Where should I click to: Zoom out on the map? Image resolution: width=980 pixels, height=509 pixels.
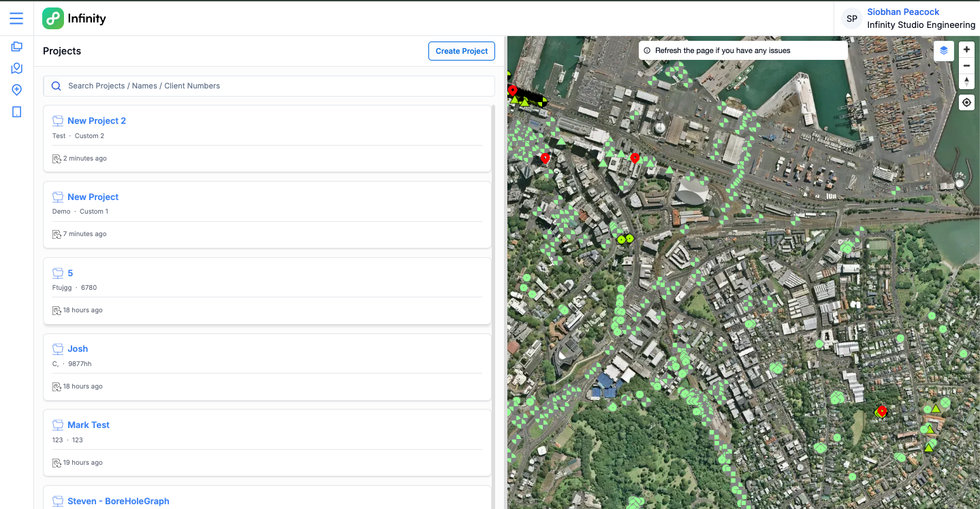point(966,65)
